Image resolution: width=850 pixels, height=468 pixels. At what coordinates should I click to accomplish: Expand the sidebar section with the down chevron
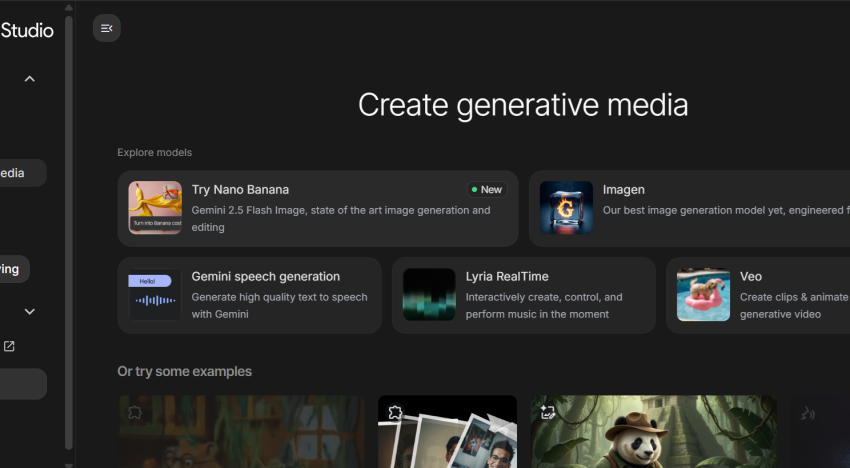click(x=30, y=312)
